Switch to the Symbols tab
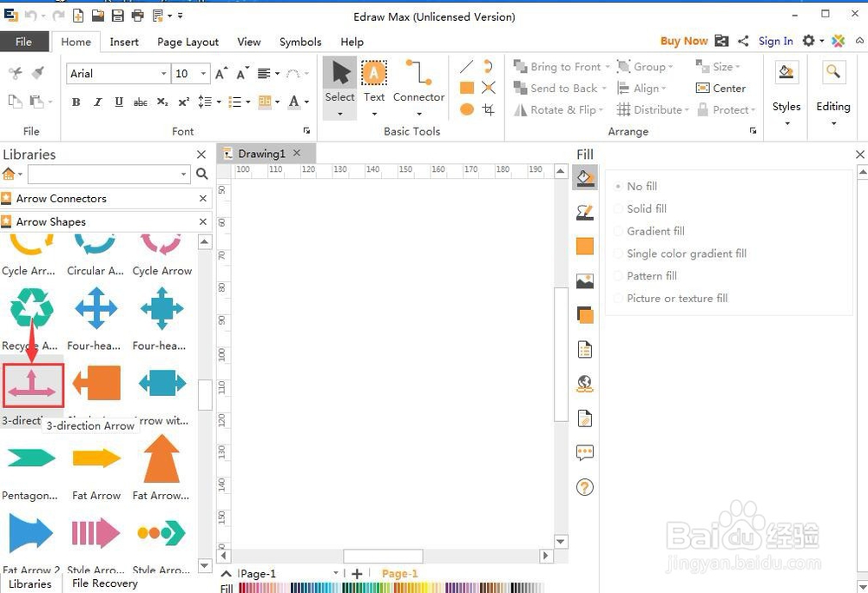Viewport: 868px width, 593px height. 300,42
